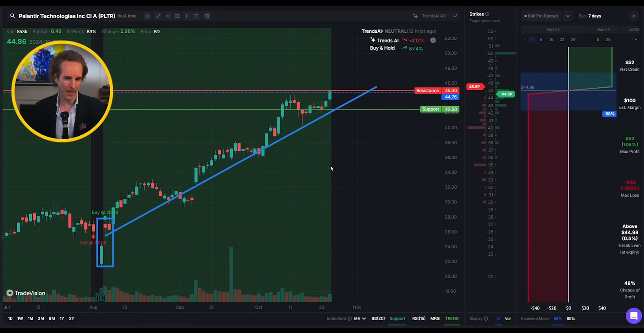Select the 1D interval button in top toolbar

point(147,16)
